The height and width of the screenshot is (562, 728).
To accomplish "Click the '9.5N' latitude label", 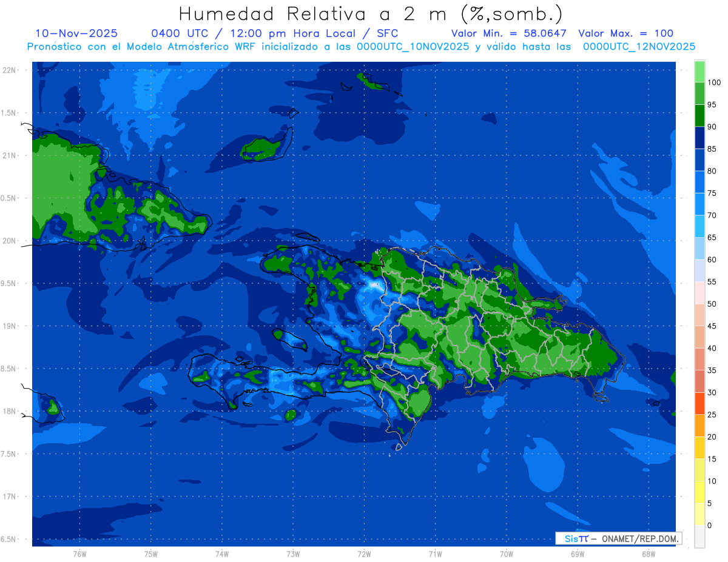I will click(8, 283).
